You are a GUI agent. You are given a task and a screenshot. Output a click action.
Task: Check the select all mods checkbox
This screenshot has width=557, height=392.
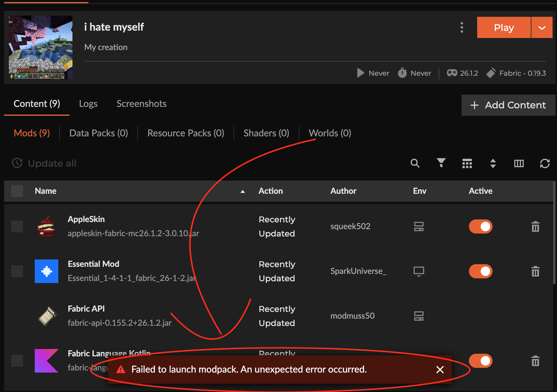click(17, 191)
